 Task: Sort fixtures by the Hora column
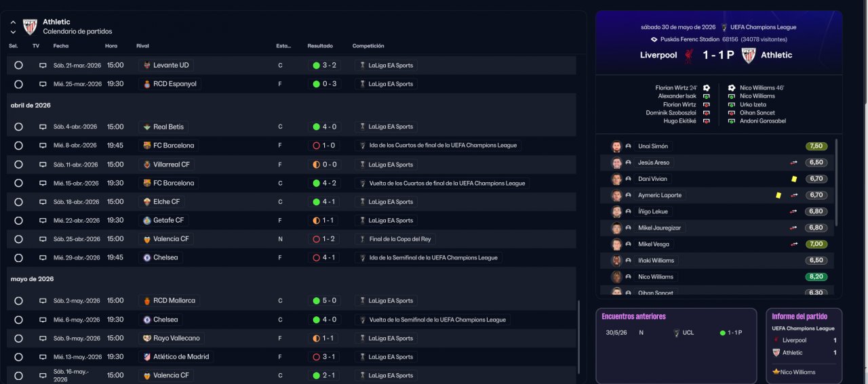pos(111,46)
